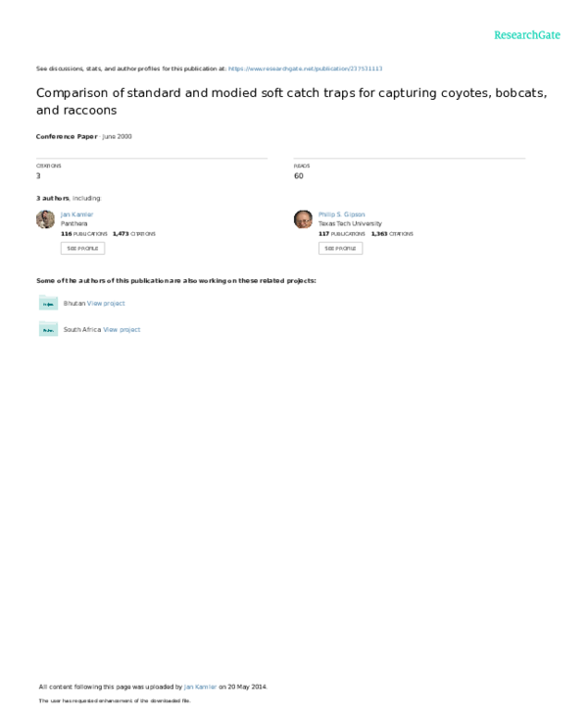Click the Bhutan project icon
The image size is (588, 718).
point(48,304)
